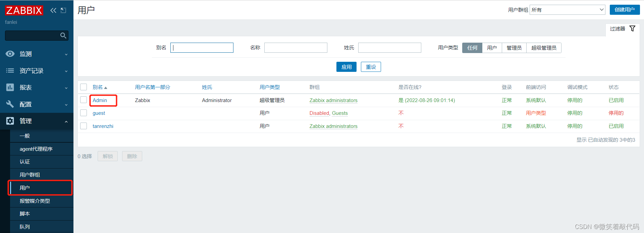644x233 pixels.
Task: Open tanrenzhi's Zabbix administrators group link
Action: [x=333, y=126]
